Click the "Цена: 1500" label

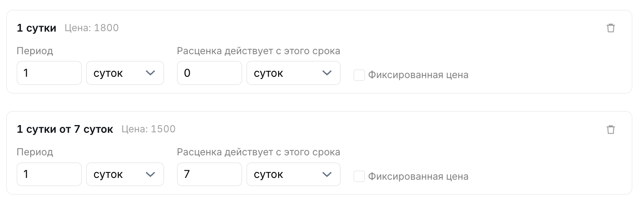(149, 129)
